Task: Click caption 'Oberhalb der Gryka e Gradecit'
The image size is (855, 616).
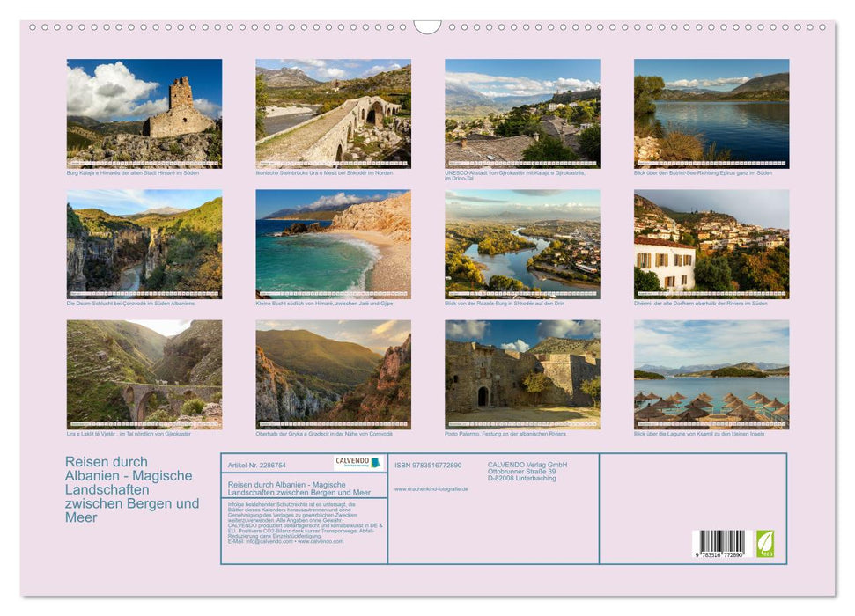Action: coord(324,434)
